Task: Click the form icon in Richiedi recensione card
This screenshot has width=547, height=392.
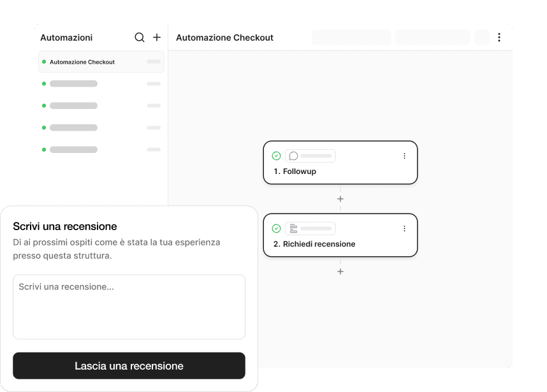Action: [x=293, y=228]
